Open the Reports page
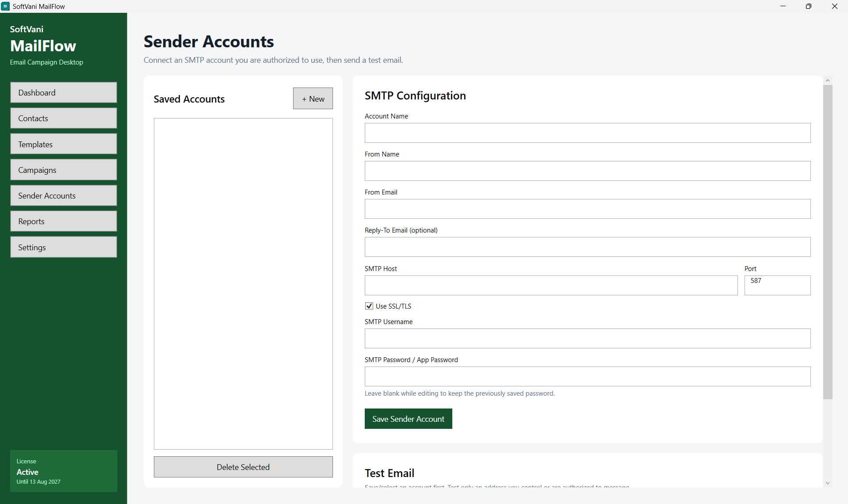Image resolution: width=848 pixels, height=504 pixels. click(x=64, y=221)
